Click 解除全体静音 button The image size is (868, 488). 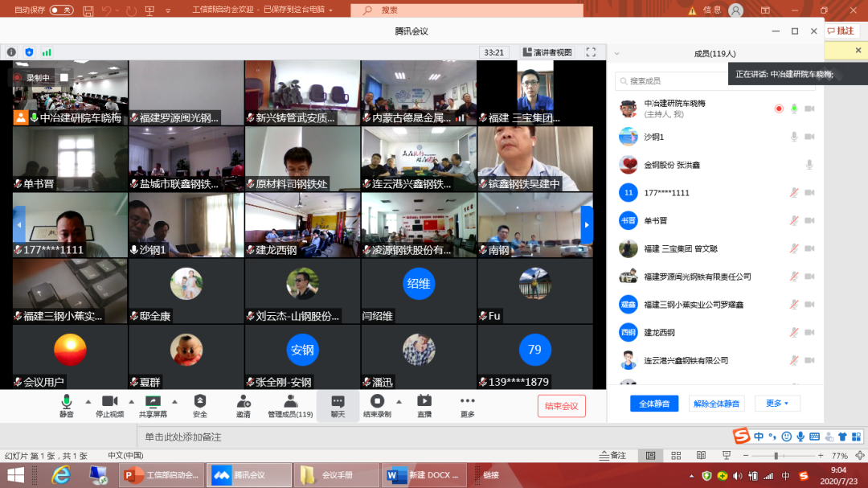[716, 404]
